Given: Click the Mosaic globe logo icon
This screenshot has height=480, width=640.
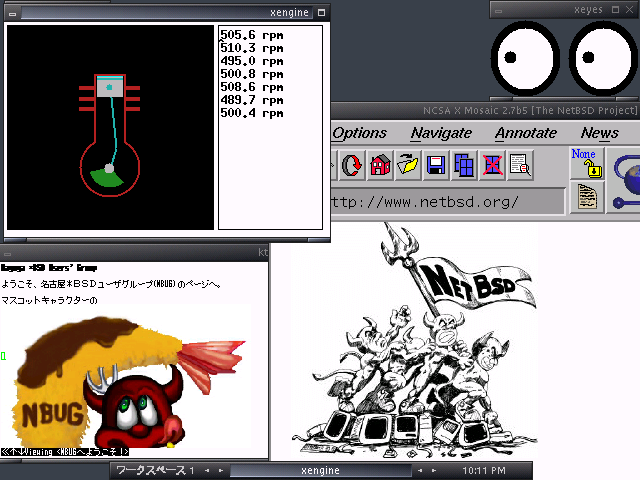Looking at the screenshot, I should (x=624, y=180).
